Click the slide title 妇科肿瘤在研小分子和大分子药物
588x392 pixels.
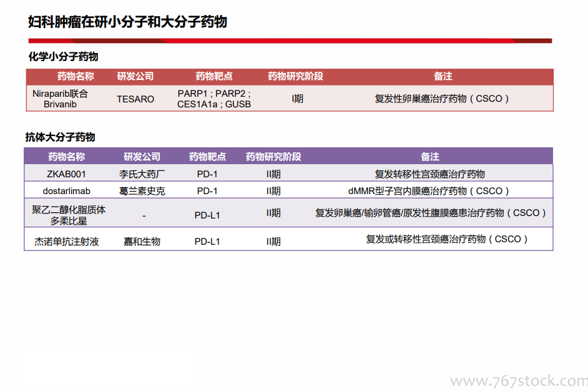coord(127,22)
